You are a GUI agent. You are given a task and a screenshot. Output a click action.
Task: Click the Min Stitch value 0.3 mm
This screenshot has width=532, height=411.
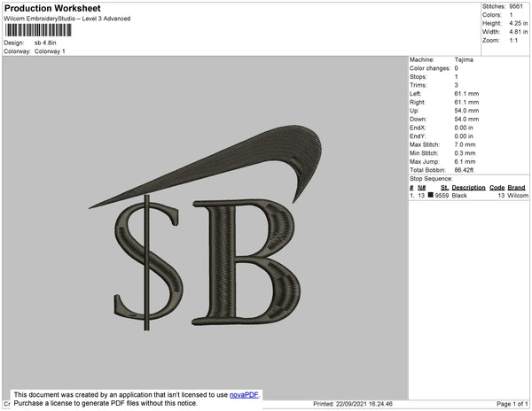[465, 153]
